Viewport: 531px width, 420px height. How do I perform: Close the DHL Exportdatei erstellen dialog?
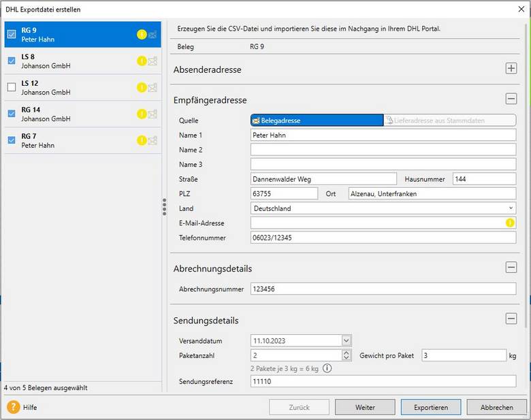[521, 9]
